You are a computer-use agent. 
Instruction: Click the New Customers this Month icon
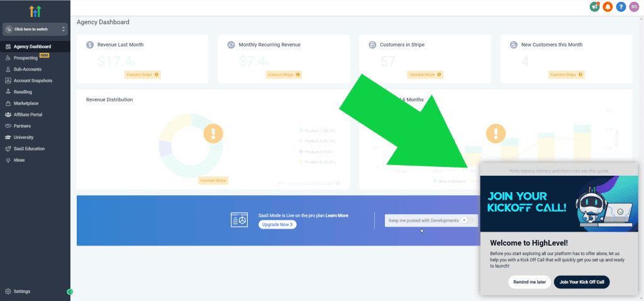[513, 45]
